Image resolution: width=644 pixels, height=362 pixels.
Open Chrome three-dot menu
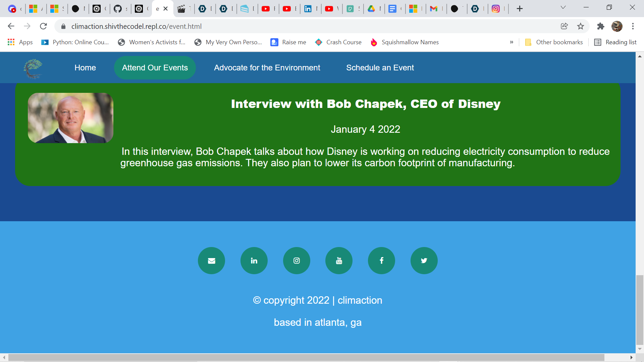633,26
